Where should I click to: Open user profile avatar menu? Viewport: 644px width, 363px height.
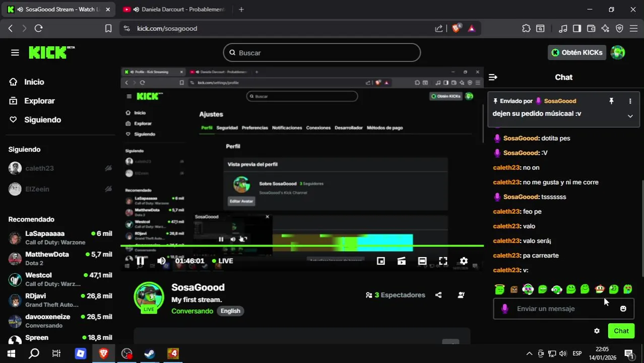618,52
